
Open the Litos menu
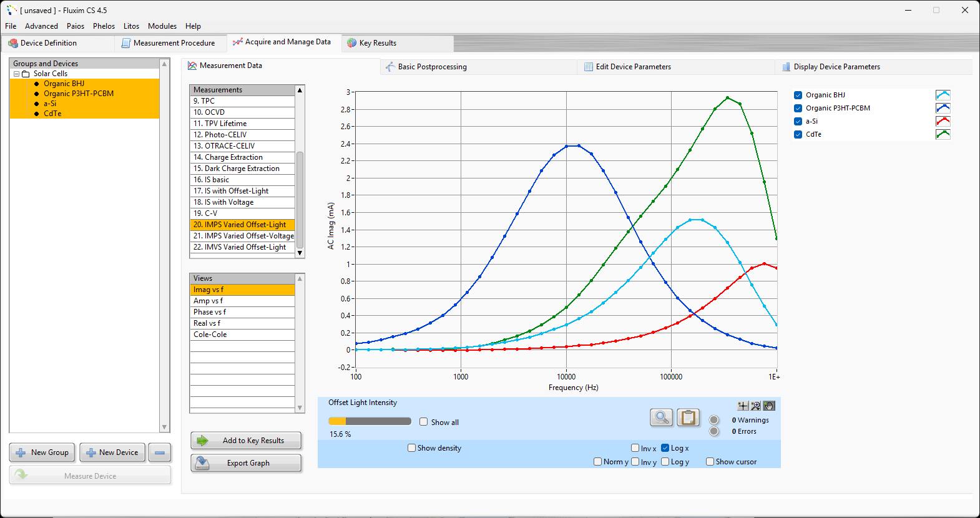tap(131, 26)
